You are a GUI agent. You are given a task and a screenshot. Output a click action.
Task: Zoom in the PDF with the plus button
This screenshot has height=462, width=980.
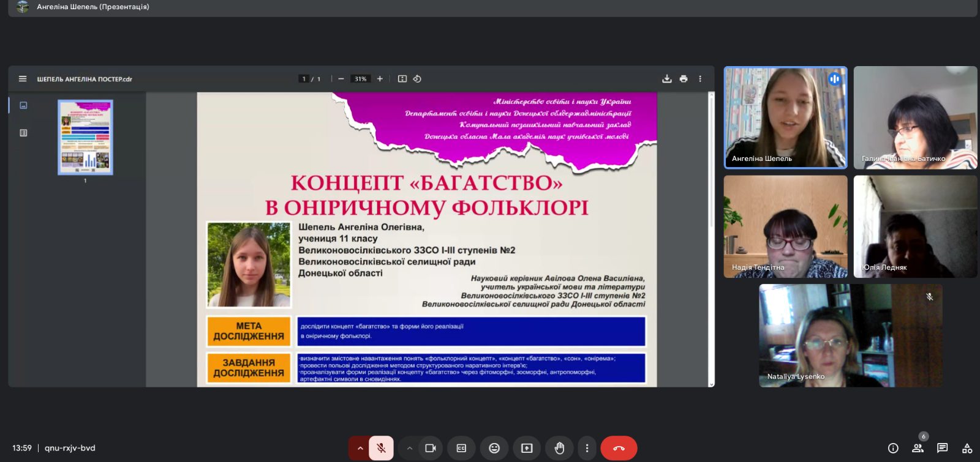coord(380,79)
